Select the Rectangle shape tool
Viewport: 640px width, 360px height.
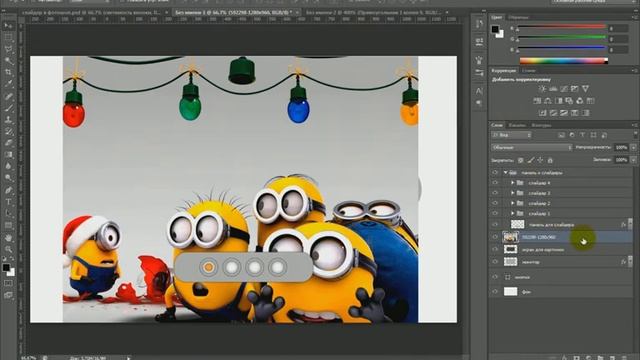(x=8, y=225)
